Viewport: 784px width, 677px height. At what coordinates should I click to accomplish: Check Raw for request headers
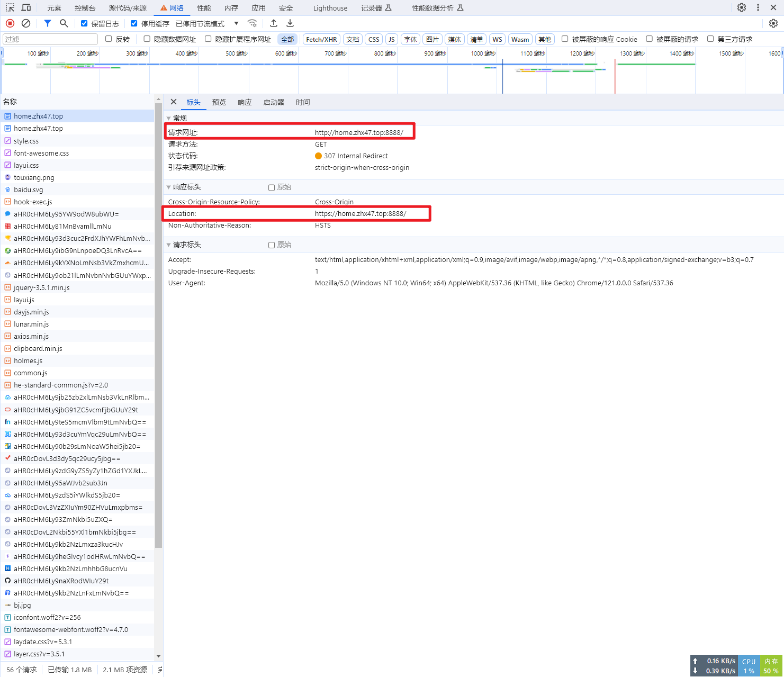(x=272, y=245)
